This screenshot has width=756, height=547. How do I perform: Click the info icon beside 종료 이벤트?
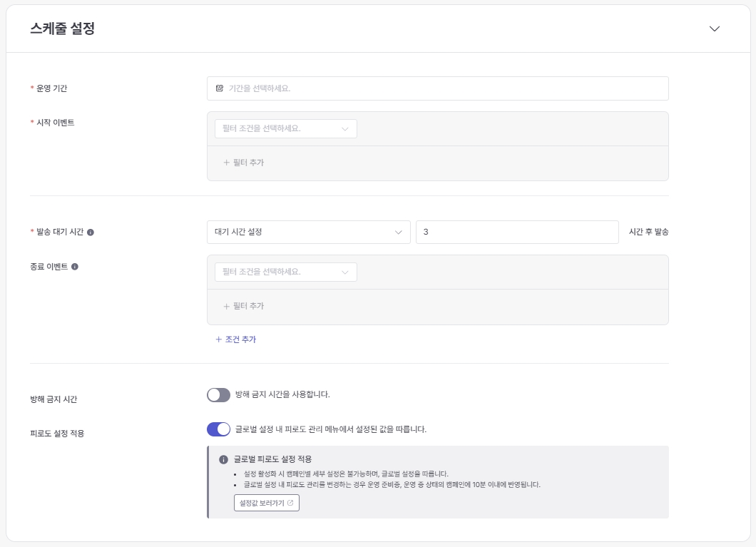(x=75, y=267)
